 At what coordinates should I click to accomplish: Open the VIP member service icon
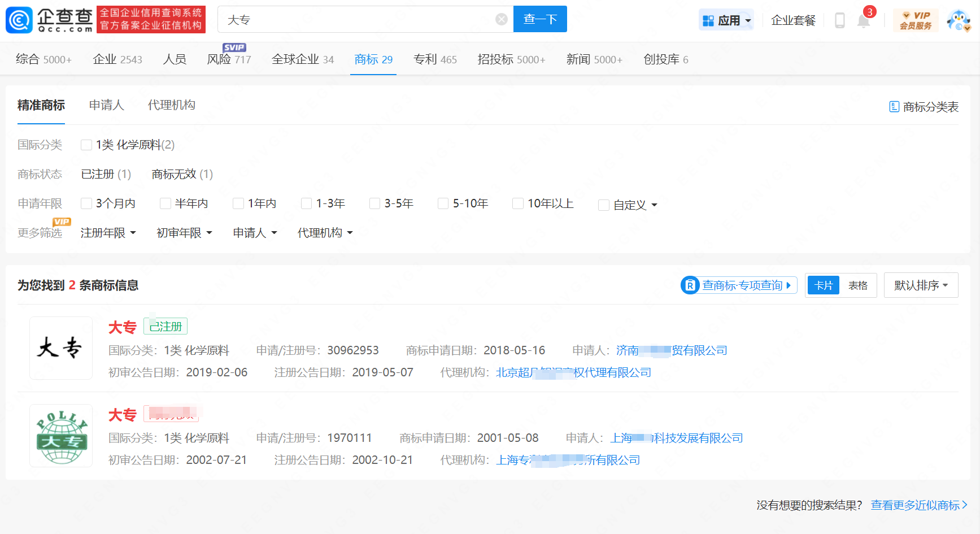pos(916,20)
